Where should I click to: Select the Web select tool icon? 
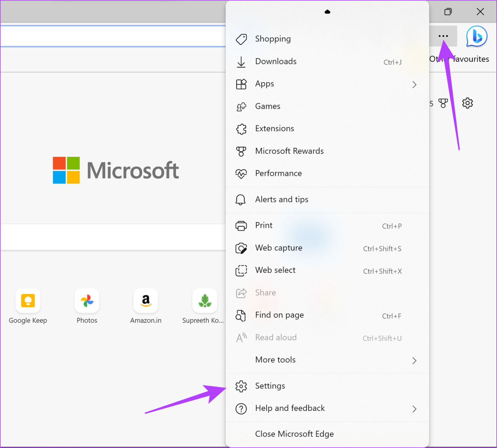(x=241, y=271)
